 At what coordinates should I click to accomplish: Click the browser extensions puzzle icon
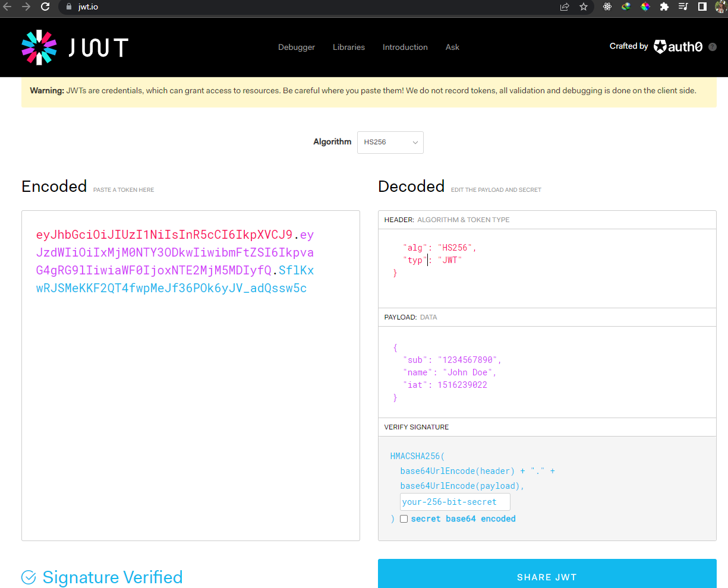point(664,8)
